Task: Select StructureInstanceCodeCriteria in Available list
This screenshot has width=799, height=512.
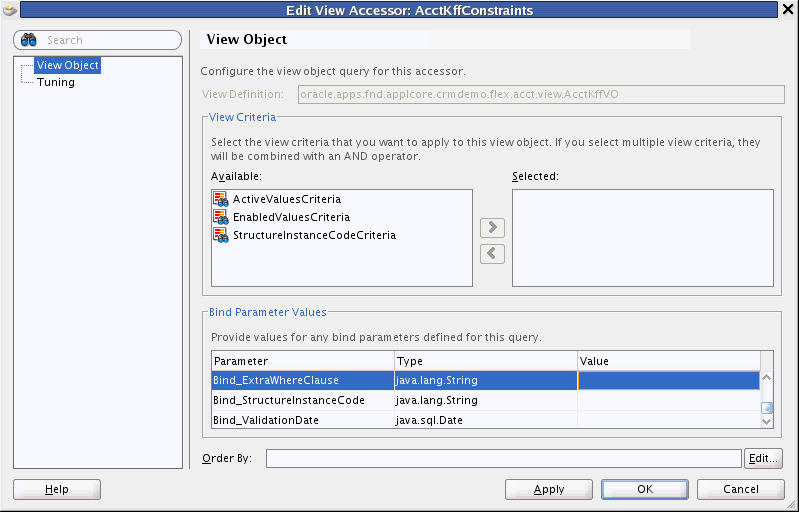Action: pyautogui.click(x=314, y=235)
